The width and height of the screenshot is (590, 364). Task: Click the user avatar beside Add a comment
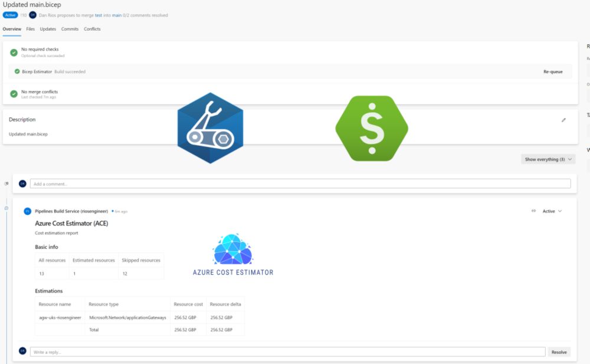tap(22, 183)
